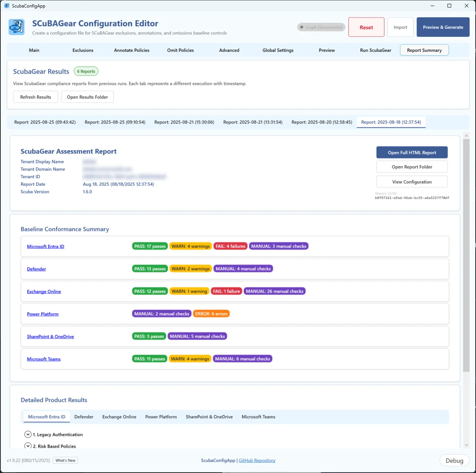
Task: Click Open Full HTML Report button
Action: pyautogui.click(x=412, y=153)
